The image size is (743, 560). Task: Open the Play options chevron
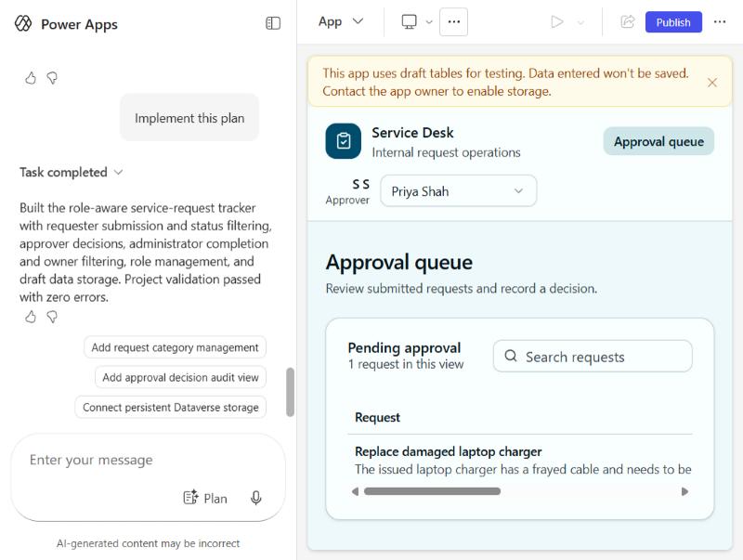(x=580, y=22)
